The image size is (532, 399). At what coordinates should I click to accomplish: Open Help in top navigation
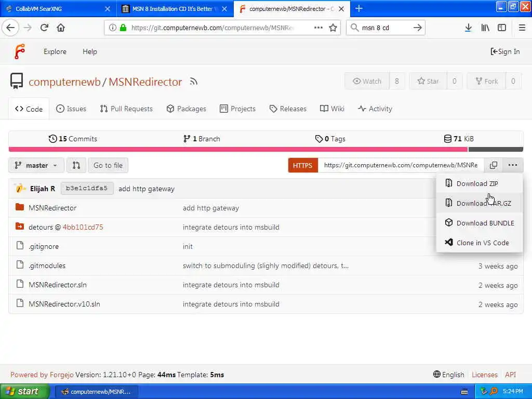tap(90, 51)
